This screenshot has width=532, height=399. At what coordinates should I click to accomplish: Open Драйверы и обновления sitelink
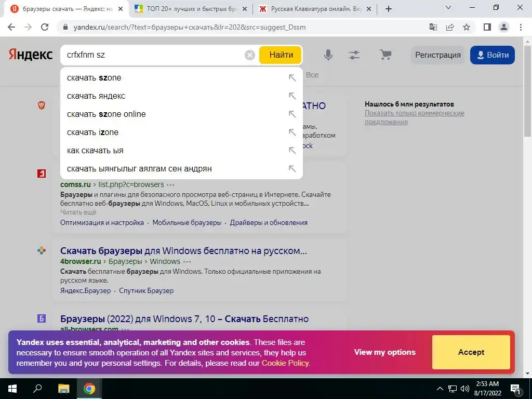269,223
